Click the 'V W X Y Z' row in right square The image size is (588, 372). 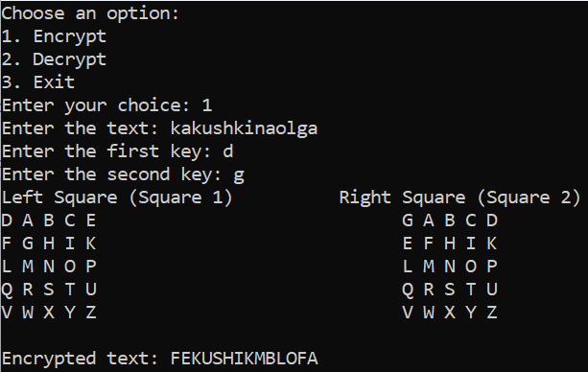pos(450,313)
